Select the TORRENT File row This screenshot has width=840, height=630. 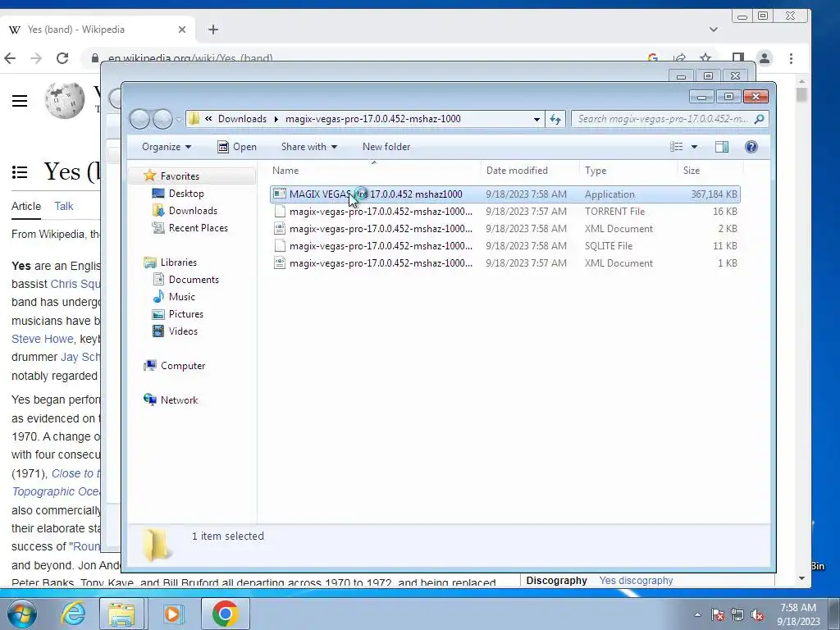(x=504, y=211)
